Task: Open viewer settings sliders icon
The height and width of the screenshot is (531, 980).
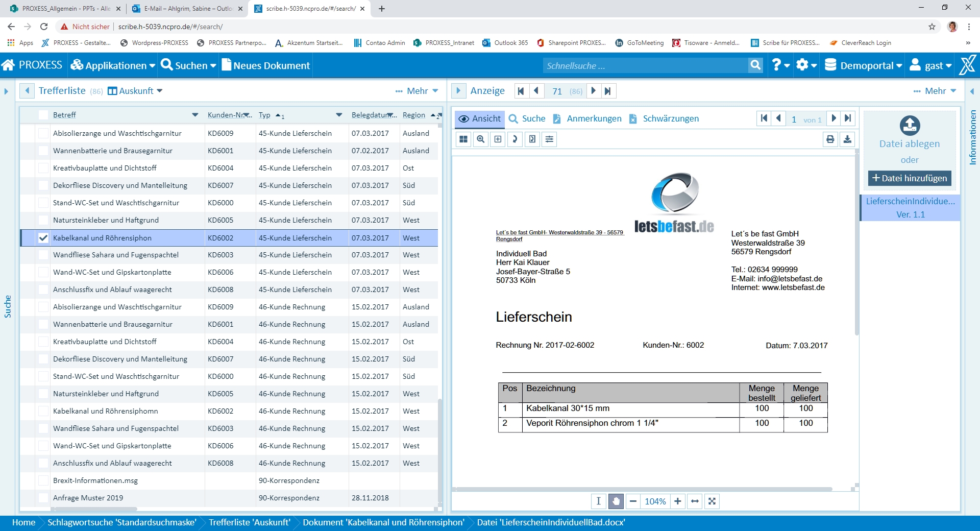Action: pos(550,139)
